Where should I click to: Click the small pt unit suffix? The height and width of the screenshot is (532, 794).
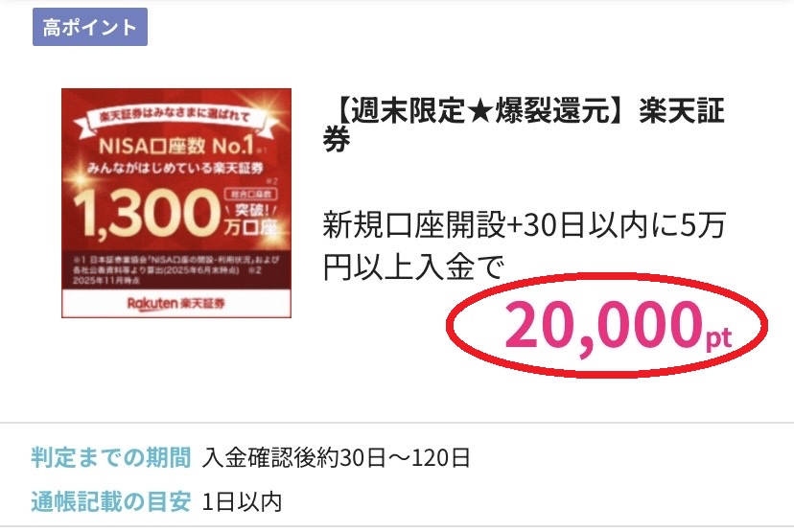[719, 337]
